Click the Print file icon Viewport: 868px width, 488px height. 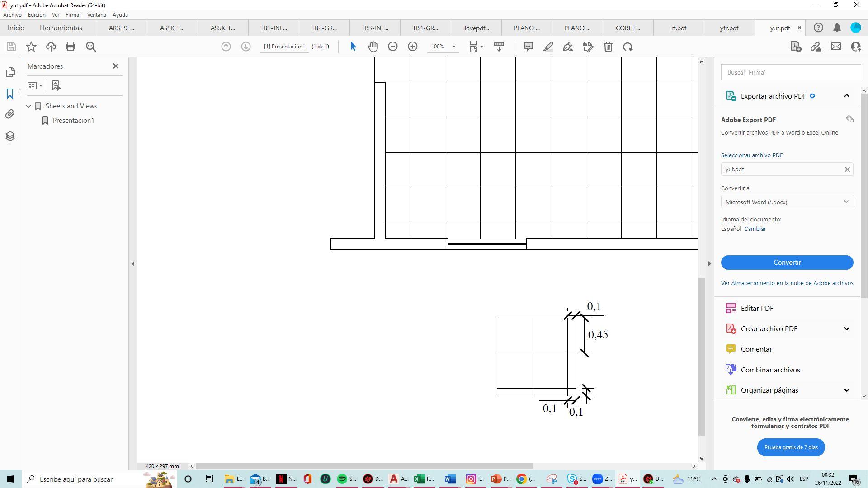[71, 47]
